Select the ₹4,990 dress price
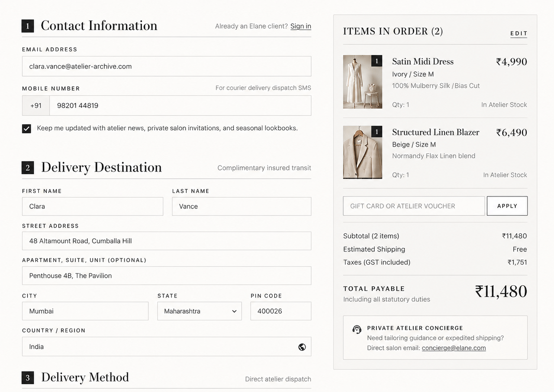Screen dimensions: 554x392 tap(511, 62)
